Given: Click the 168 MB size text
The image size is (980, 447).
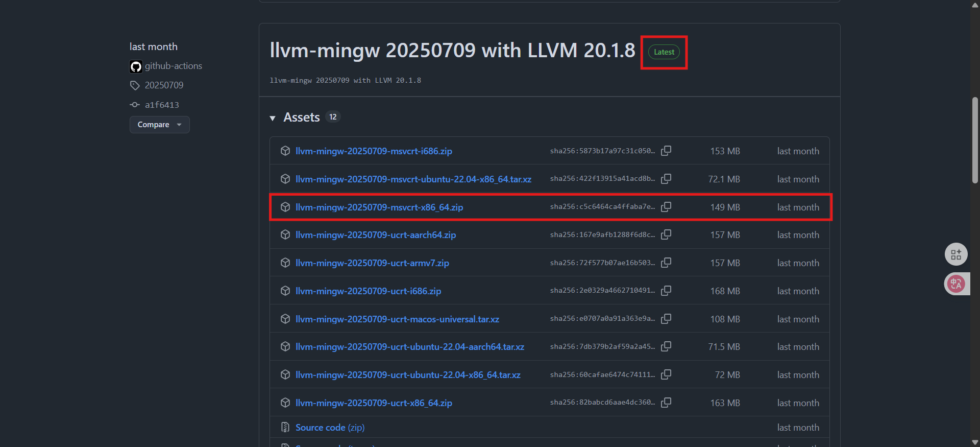Looking at the screenshot, I should [x=725, y=291].
